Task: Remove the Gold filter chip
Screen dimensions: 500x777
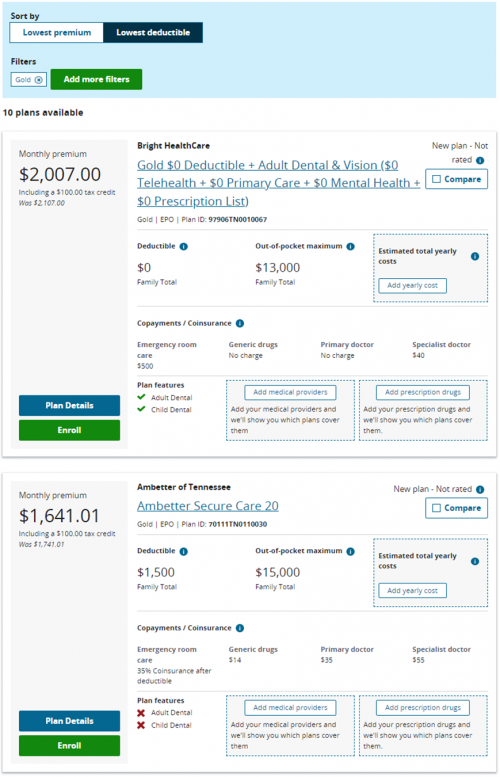Action: (39, 80)
